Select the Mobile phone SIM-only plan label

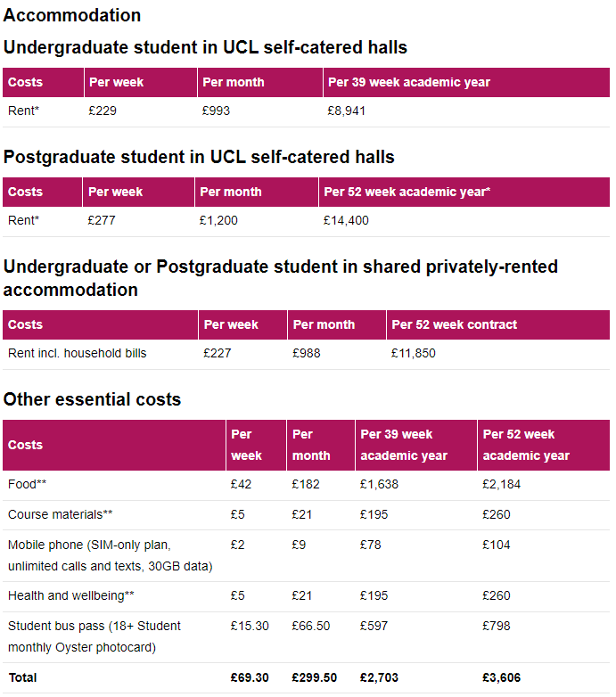point(111,555)
